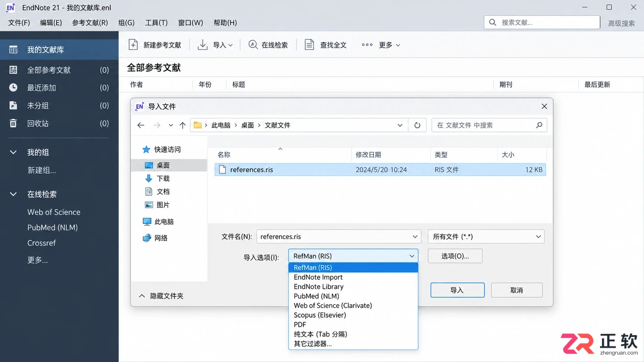The height and width of the screenshot is (362, 644).
Task: Click the More (更多) ellipsis icon
Action: pyautogui.click(x=367, y=45)
